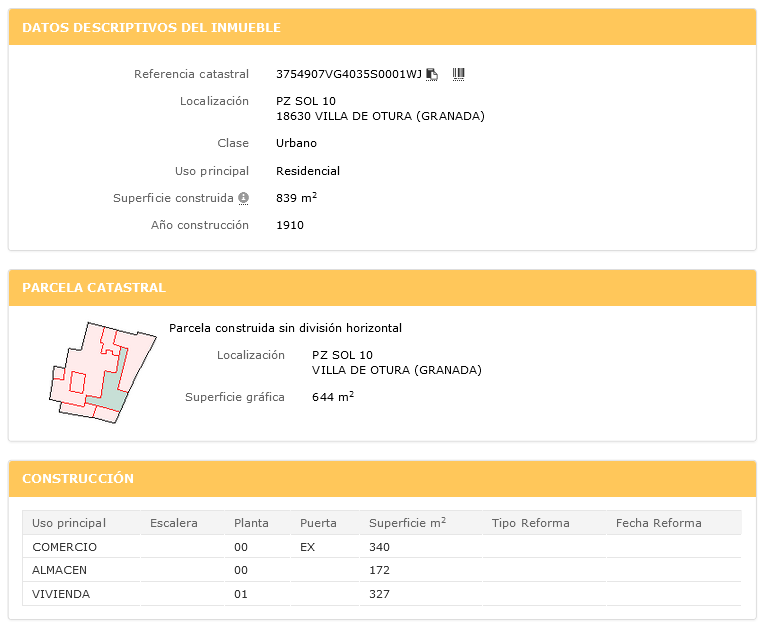This screenshot has height=624, width=758.
Task: Select the cadastral reference number 3754907VG4035S0001WJ
Action: [348, 74]
